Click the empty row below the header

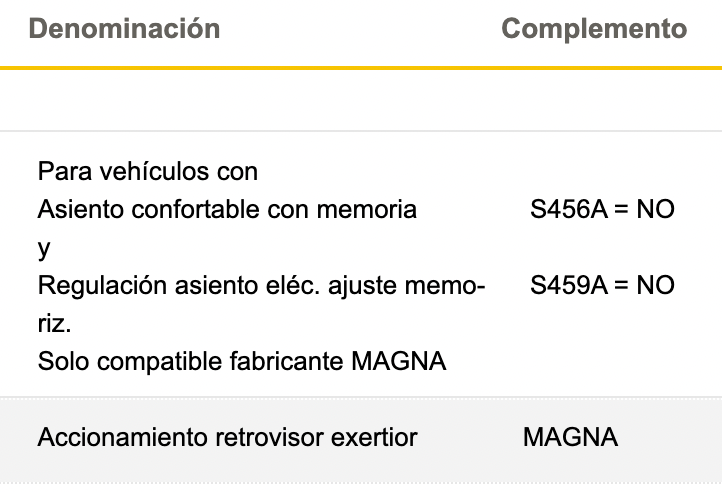pyautogui.click(x=361, y=100)
